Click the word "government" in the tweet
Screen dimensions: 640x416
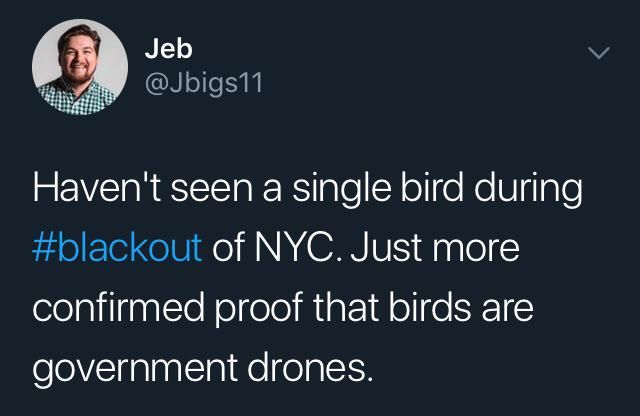[135, 368]
